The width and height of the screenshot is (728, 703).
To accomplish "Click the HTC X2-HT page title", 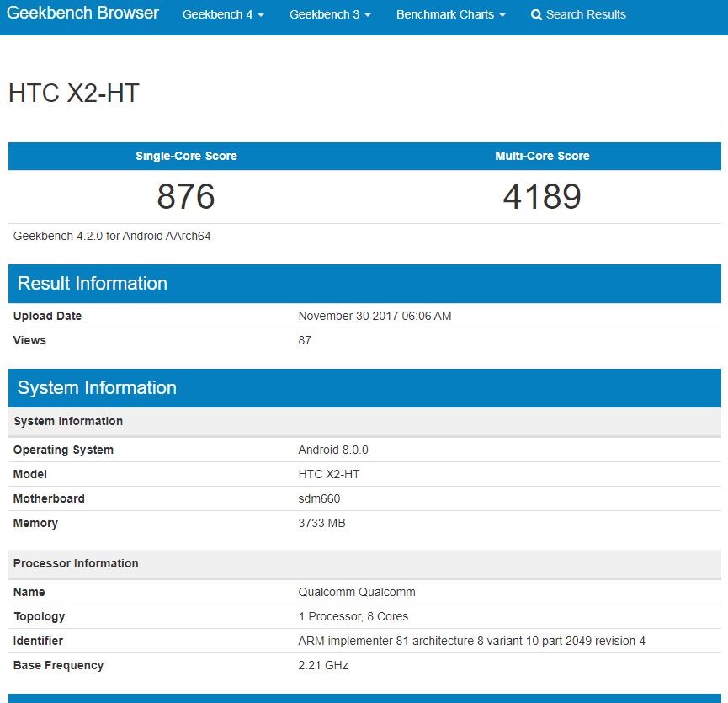I will click(x=74, y=93).
